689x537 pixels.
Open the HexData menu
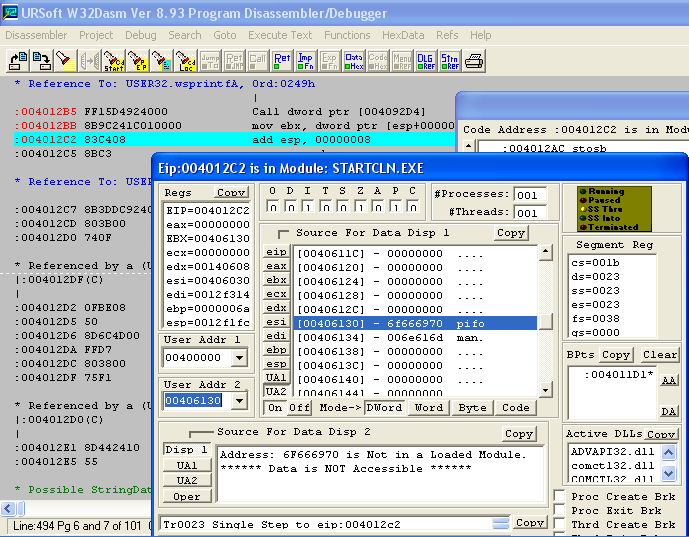click(403, 35)
